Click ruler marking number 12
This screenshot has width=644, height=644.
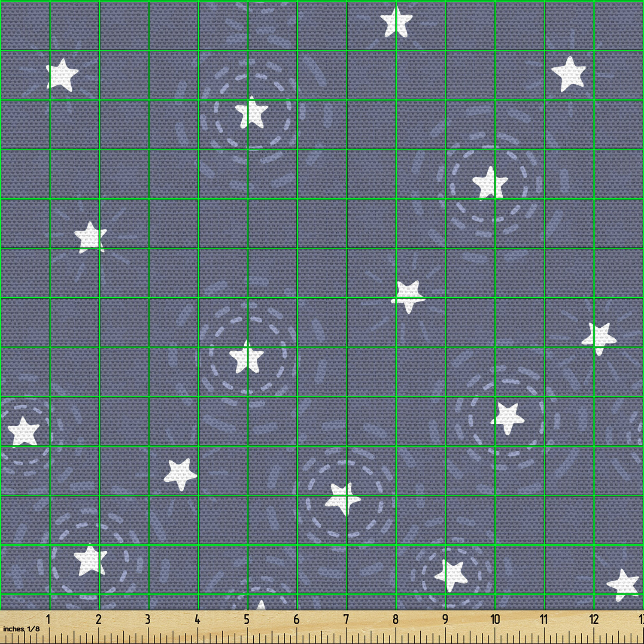pyautogui.click(x=594, y=619)
